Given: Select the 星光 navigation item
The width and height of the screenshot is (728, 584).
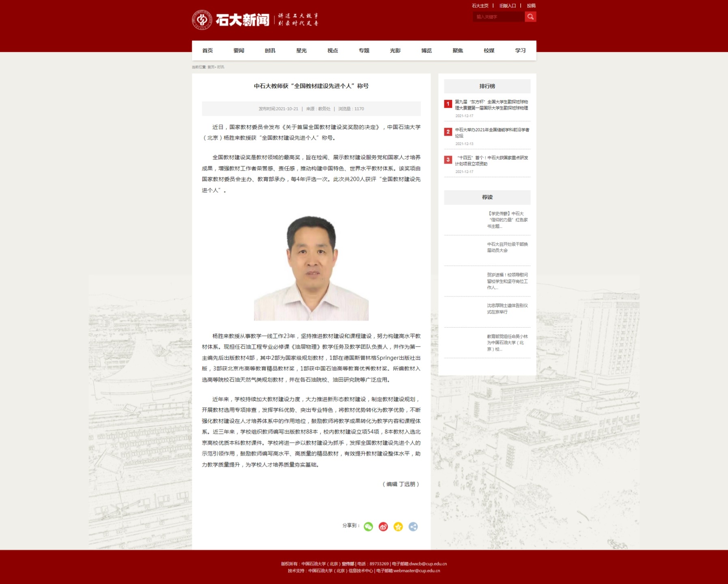Looking at the screenshot, I should 301,51.
